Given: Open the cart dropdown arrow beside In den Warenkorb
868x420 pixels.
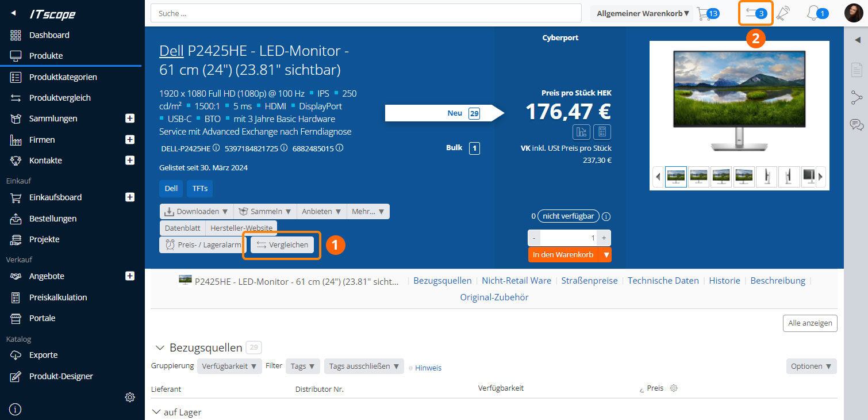Looking at the screenshot, I should pos(605,255).
